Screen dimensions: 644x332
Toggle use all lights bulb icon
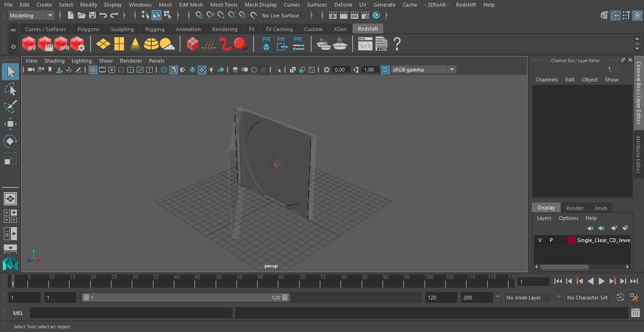211,70
